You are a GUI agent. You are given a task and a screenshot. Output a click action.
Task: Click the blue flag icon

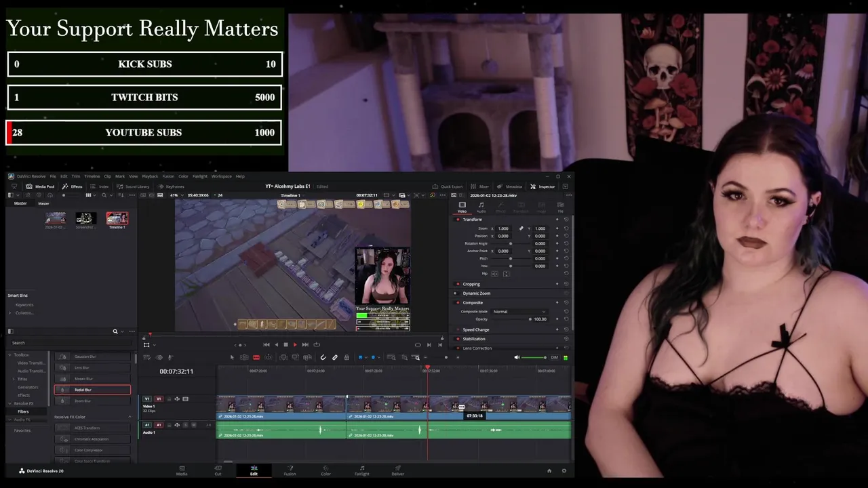[360, 357]
